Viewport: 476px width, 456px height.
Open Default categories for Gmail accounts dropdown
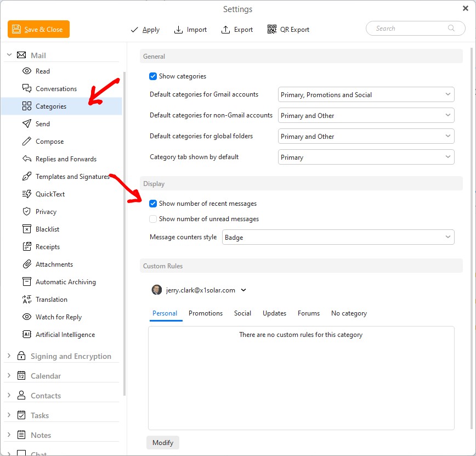[x=366, y=95]
